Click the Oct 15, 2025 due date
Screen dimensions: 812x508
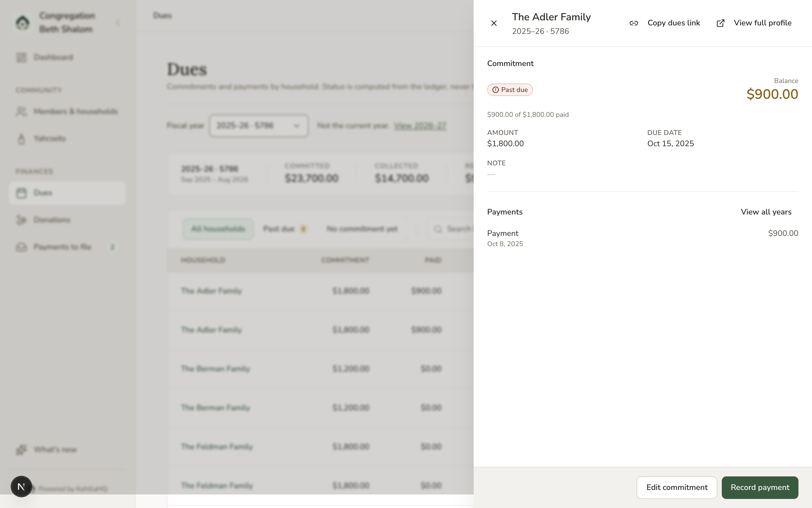pos(670,143)
